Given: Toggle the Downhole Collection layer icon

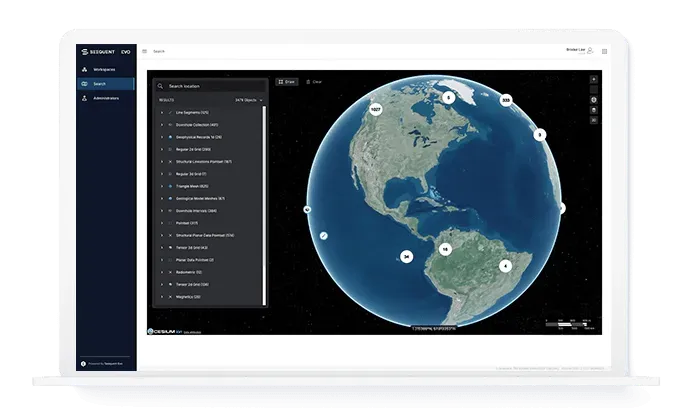Looking at the screenshot, I should pyautogui.click(x=170, y=124).
